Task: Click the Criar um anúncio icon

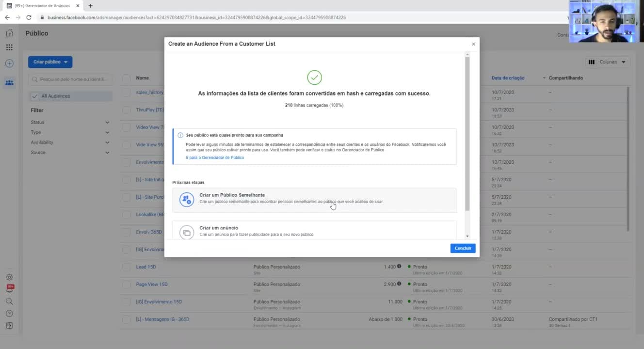Action: pos(187,232)
